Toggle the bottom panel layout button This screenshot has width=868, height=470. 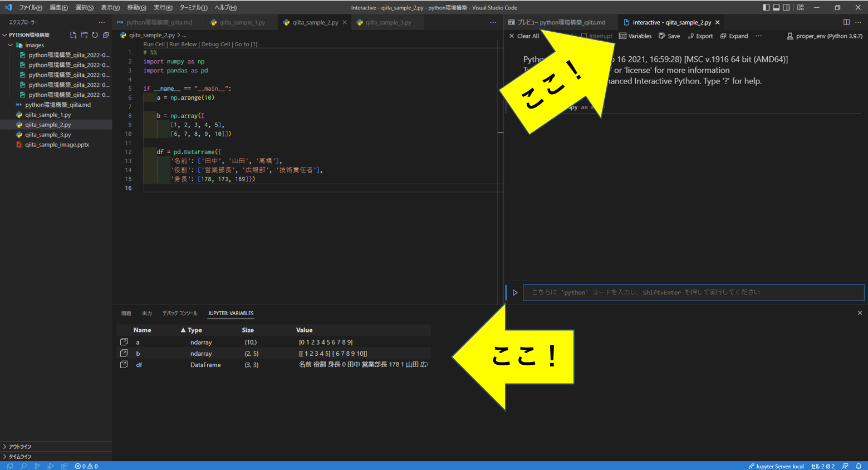point(776,7)
